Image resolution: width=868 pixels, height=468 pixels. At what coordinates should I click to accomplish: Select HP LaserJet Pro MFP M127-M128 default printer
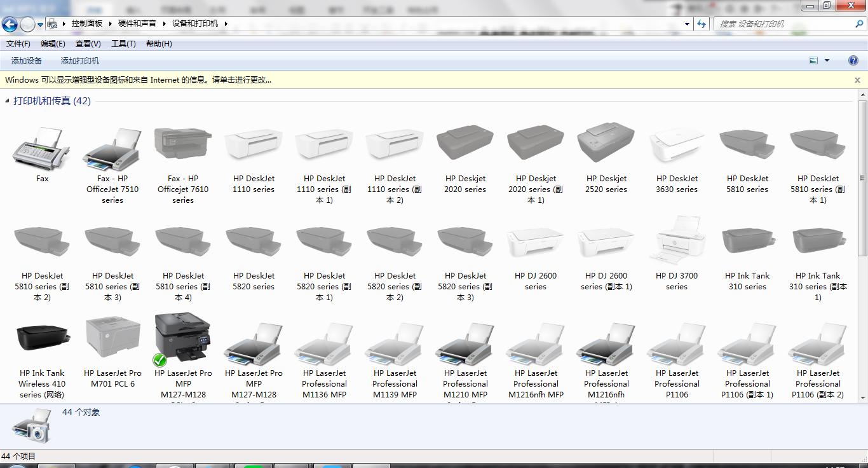[x=183, y=340]
